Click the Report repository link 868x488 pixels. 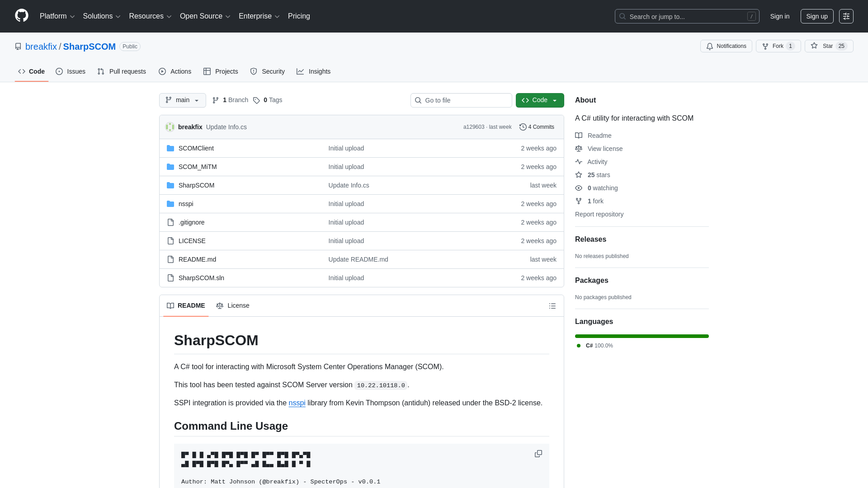click(x=599, y=214)
